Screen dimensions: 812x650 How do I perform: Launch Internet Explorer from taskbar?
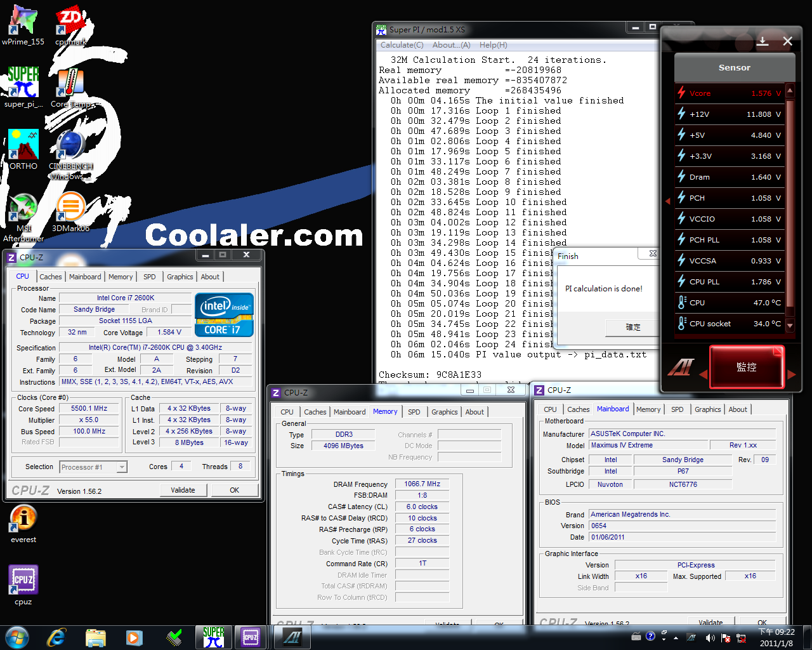coord(56,637)
